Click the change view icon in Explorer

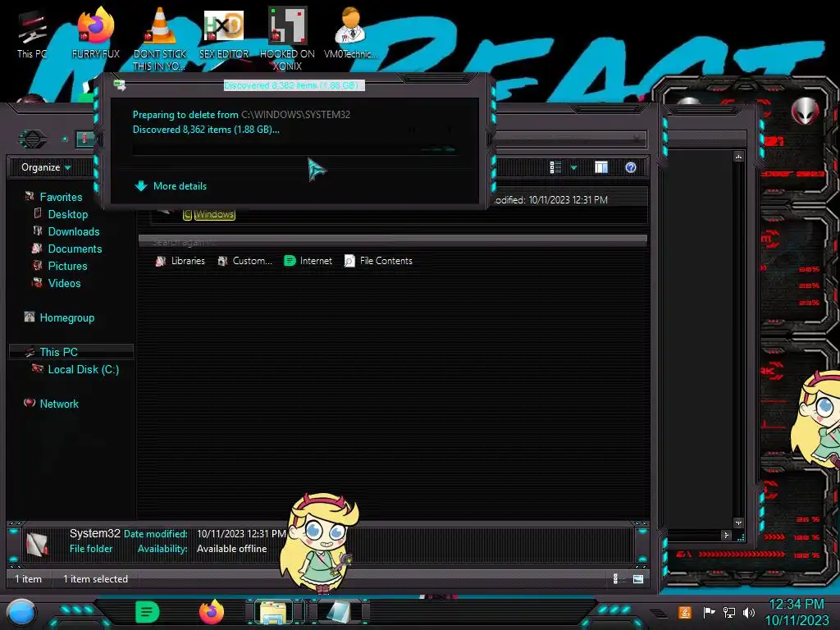pyautogui.click(x=555, y=167)
